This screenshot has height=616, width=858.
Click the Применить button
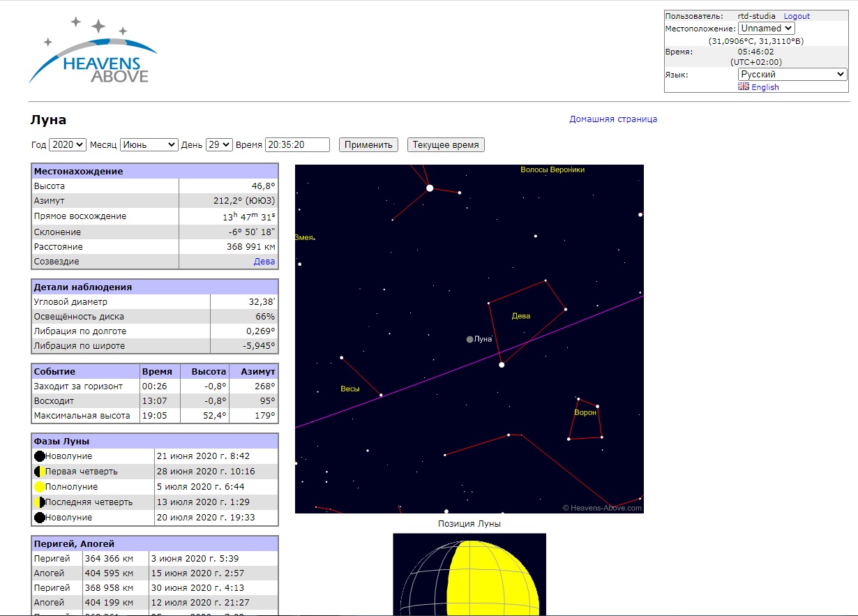tap(368, 144)
